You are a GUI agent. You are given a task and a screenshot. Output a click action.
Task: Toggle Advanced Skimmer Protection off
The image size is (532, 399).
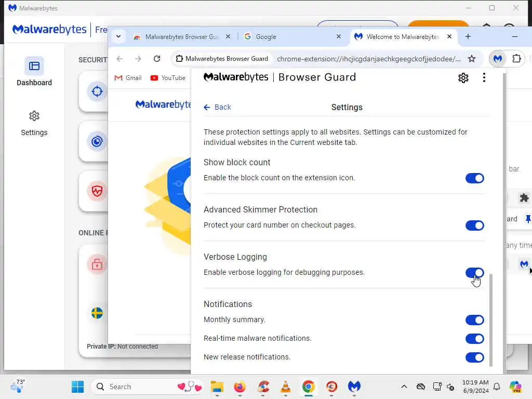(475, 225)
